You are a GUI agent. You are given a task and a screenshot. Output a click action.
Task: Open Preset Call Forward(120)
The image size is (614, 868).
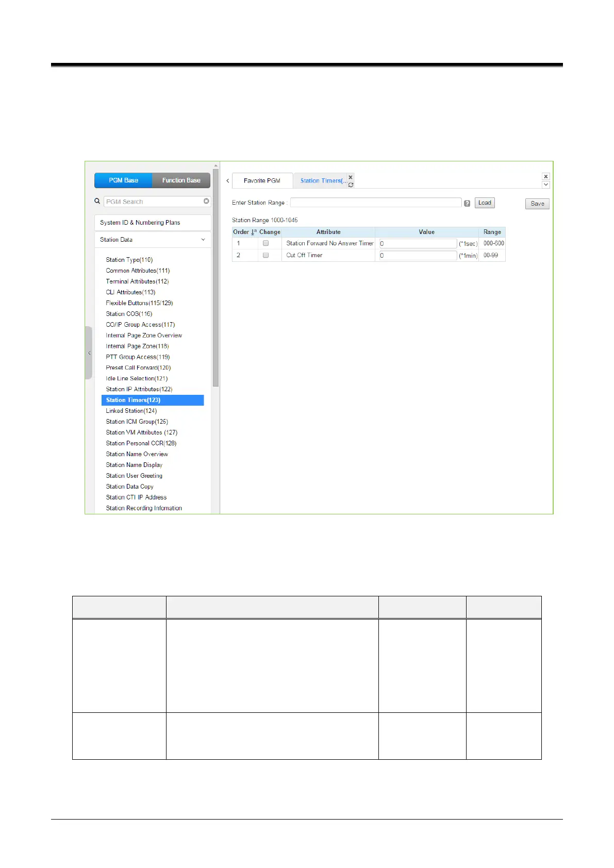click(138, 368)
